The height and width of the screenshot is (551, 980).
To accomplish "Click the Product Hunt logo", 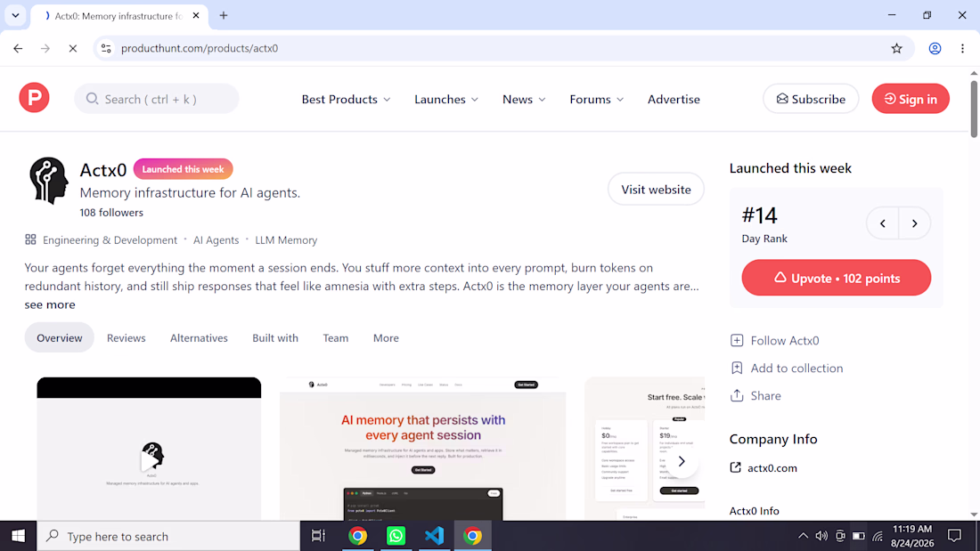I will click(35, 98).
